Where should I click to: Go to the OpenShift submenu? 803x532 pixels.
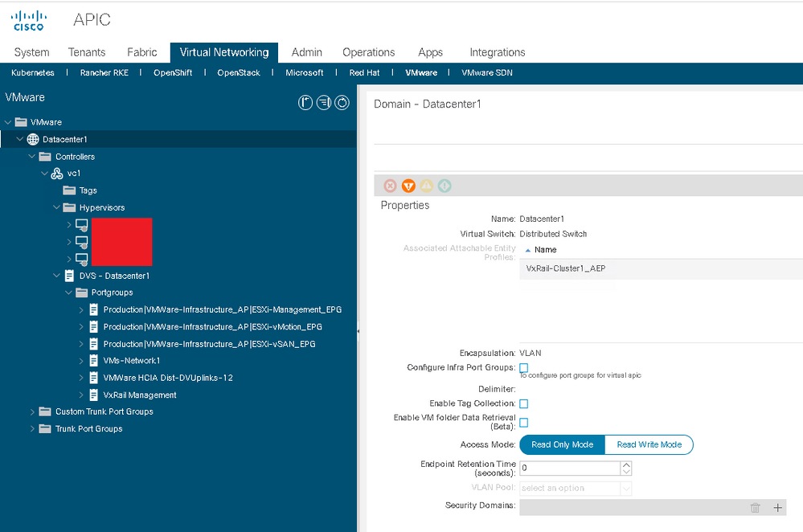(x=173, y=72)
